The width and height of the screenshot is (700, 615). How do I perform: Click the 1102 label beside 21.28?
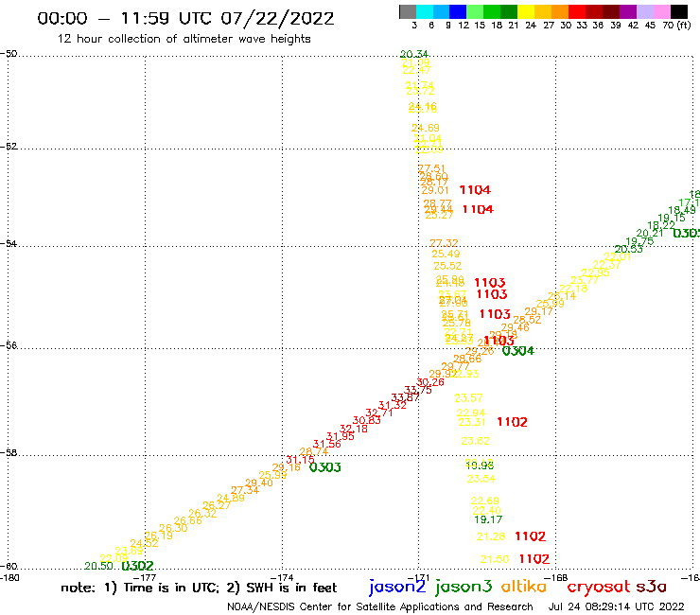coord(531,536)
